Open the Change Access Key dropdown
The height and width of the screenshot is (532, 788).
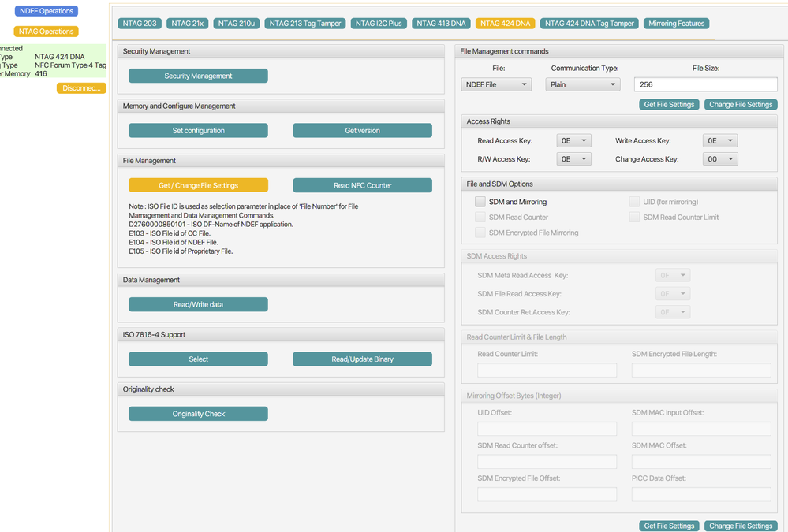coord(720,159)
